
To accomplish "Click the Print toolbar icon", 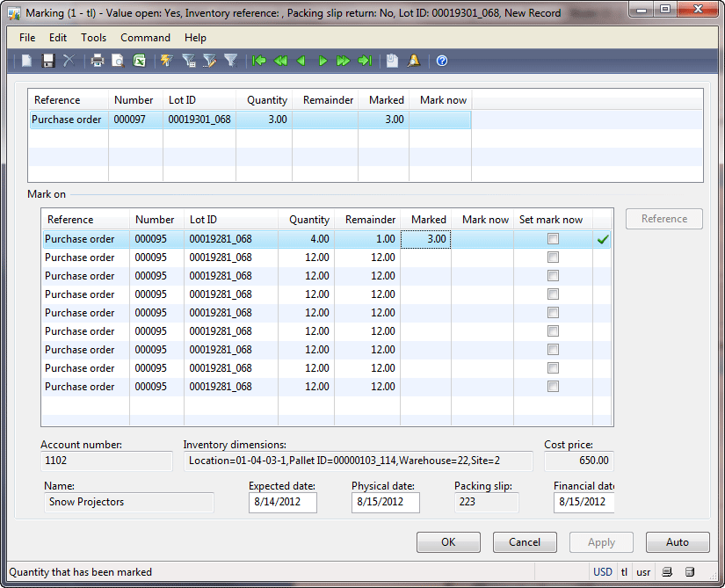I will 97,61.
